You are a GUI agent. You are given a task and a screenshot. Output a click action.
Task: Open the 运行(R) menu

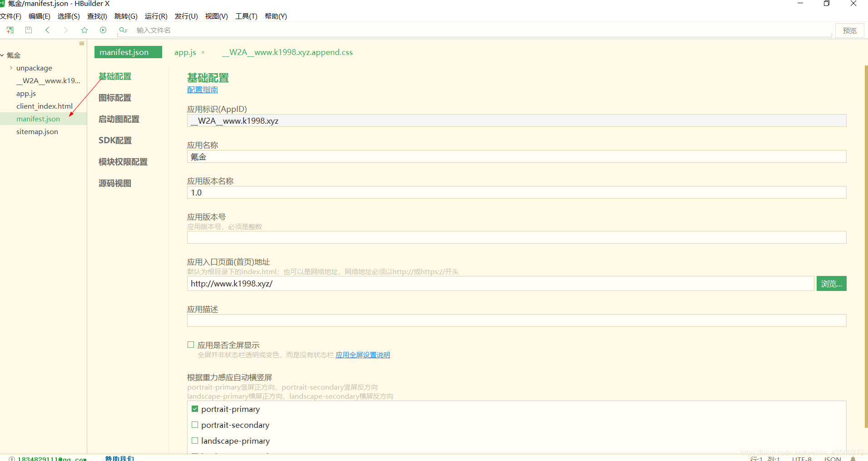click(156, 16)
